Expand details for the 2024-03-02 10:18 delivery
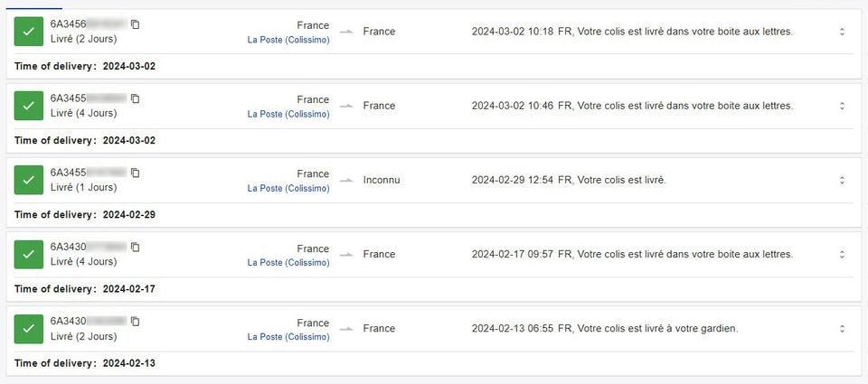Image resolution: width=868 pixels, height=384 pixels. pos(842,32)
